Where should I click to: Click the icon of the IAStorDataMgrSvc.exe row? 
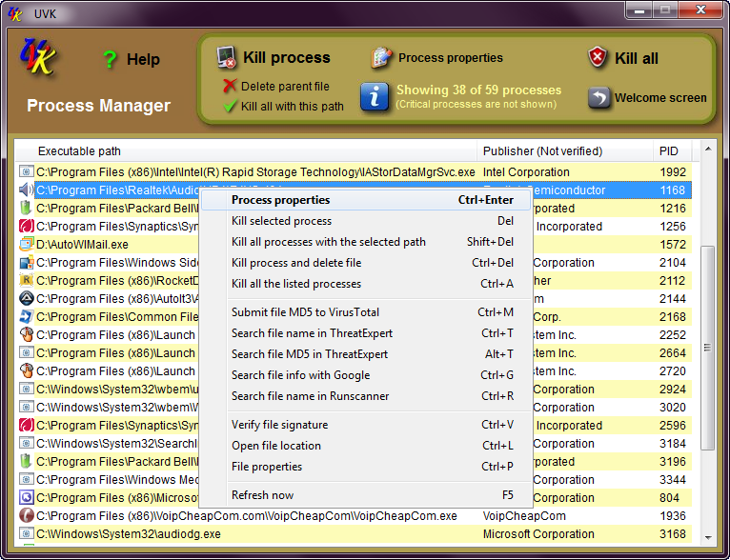(26, 171)
